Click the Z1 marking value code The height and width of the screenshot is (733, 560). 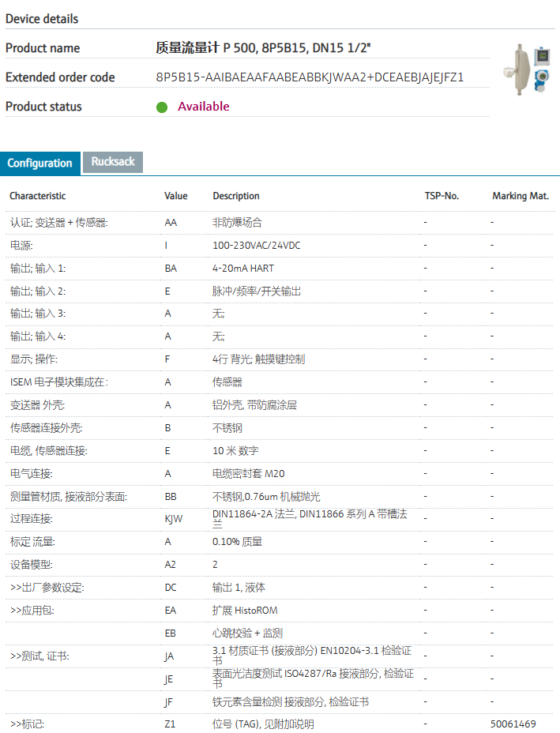(x=170, y=724)
